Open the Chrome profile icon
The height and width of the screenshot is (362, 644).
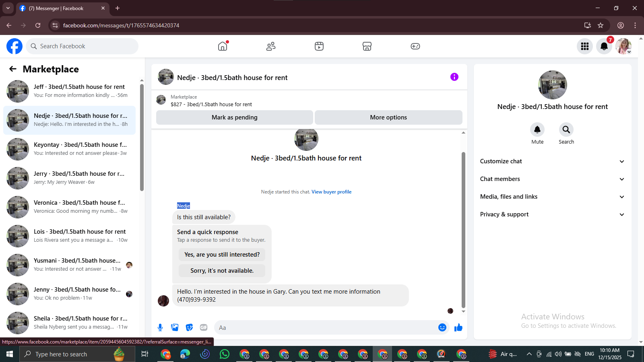621,25
